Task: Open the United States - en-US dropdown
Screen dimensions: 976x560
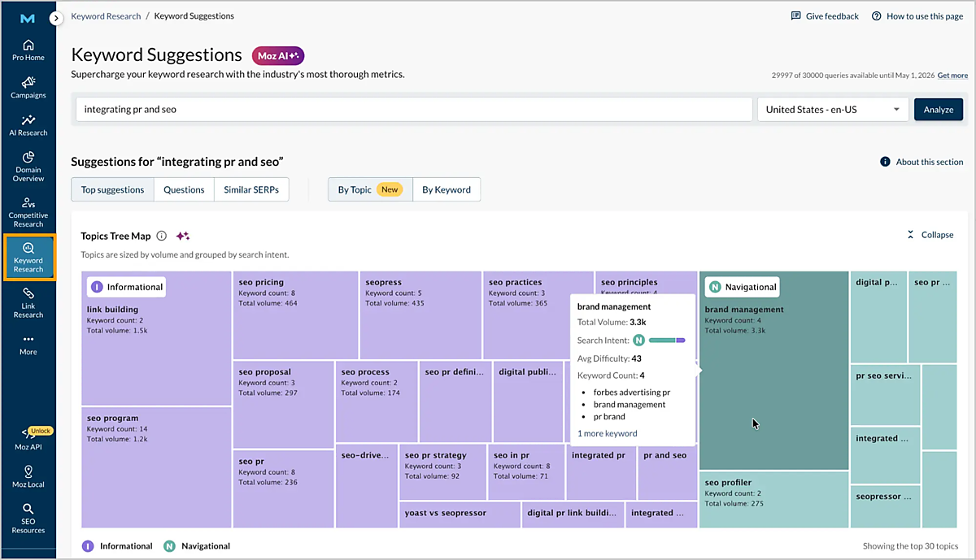Action: click(x=833, y=110)
